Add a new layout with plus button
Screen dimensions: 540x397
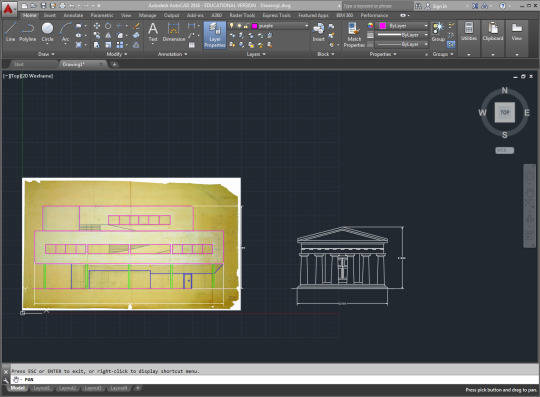[x=137, y=388]
